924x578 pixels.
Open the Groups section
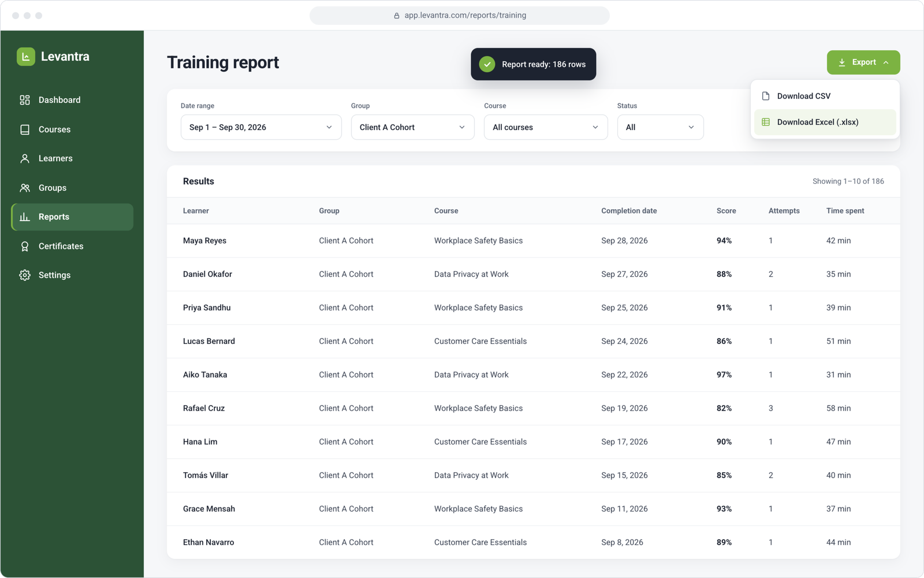coord(72,188)
